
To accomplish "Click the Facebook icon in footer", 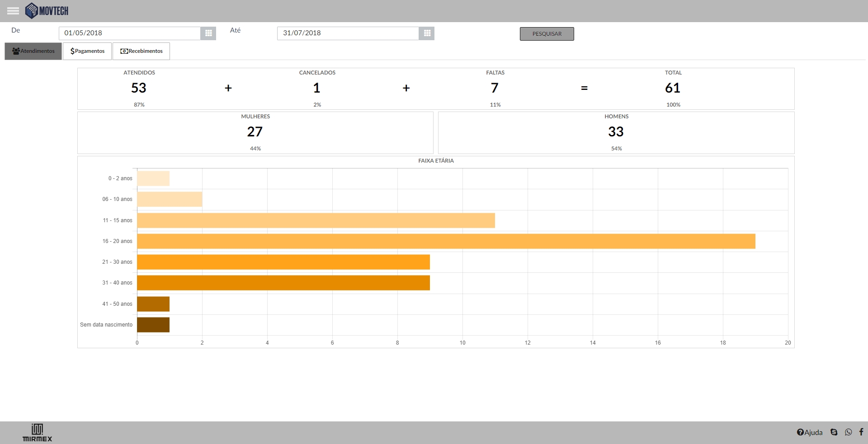I will (x=861, y=432).
